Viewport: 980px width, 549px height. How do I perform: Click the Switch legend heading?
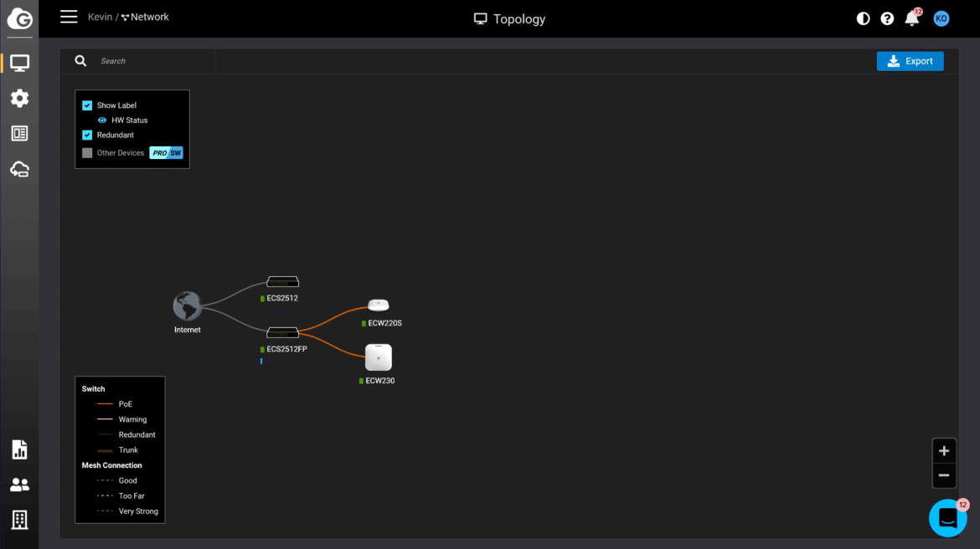tap(93, 389)
